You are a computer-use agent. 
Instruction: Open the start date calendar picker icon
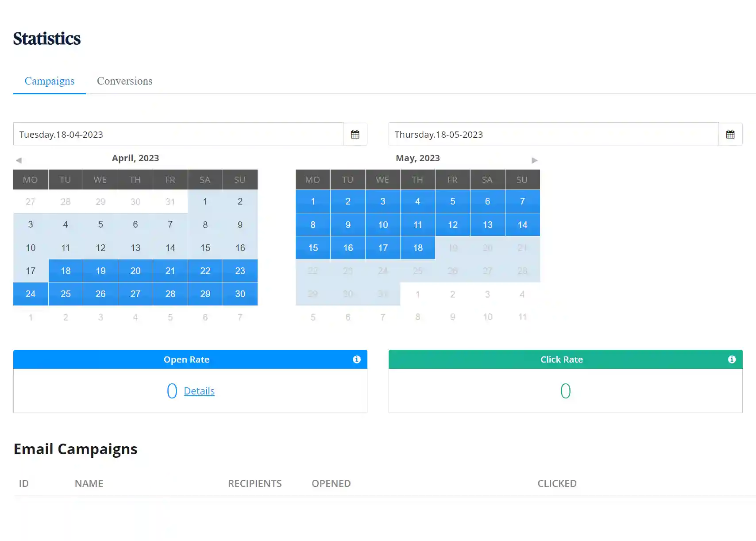(355, 134)
